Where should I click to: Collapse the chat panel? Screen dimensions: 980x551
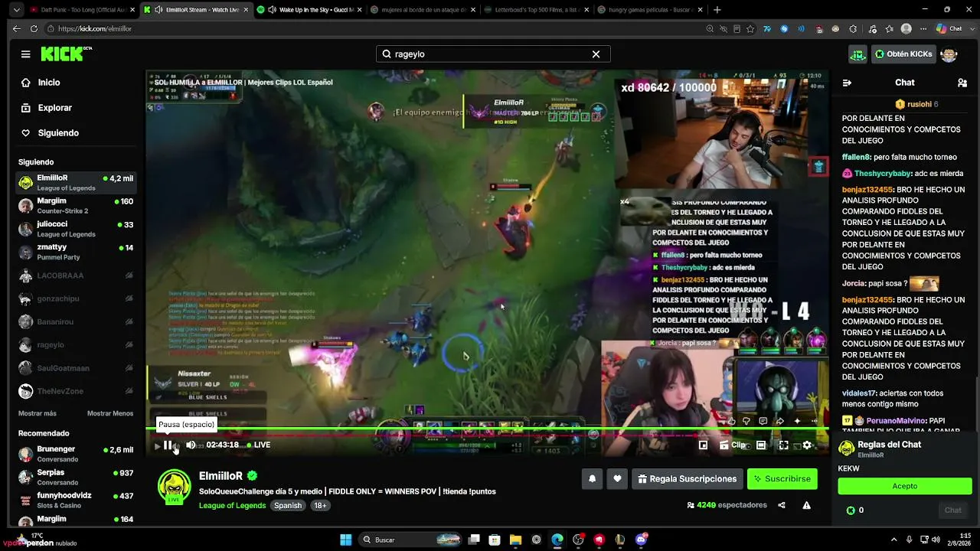(x=847, y=83)
